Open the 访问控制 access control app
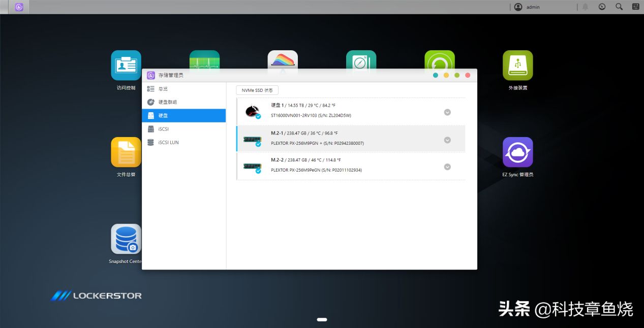The height and width of the screenshot is (328, 644). [126, 65]
